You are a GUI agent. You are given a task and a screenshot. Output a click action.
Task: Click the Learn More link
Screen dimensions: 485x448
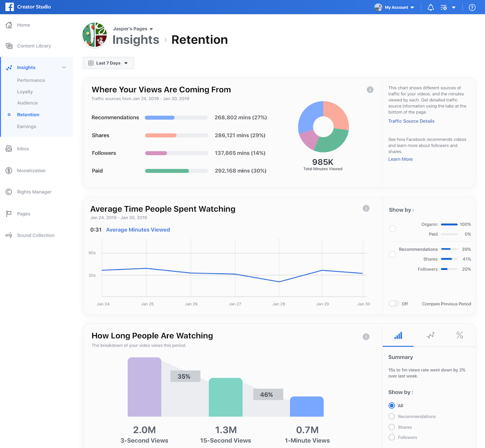click(x=400, y=159)
